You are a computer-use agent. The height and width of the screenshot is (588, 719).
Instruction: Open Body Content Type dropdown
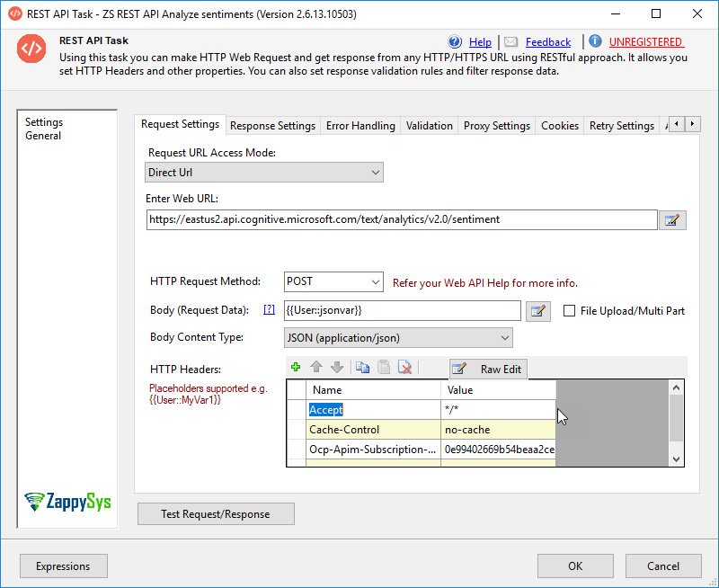click(398, 338)
